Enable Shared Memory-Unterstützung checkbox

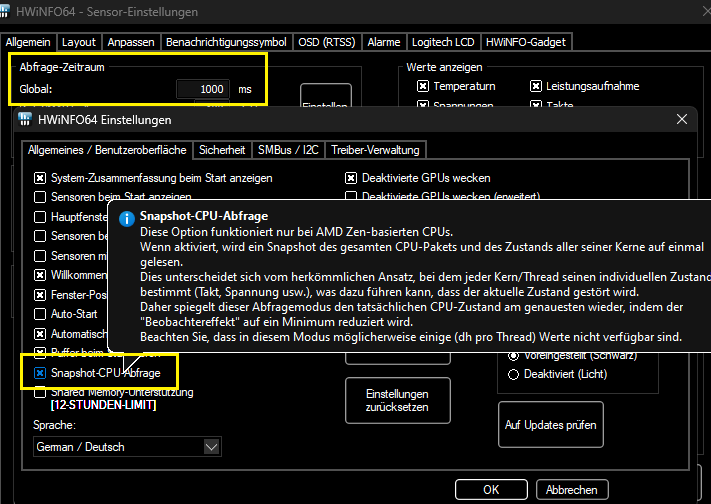[40, 392]
